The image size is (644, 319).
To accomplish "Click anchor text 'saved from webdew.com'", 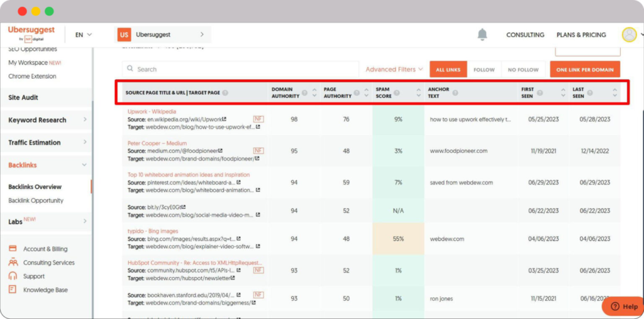I will tap(461, 183).
